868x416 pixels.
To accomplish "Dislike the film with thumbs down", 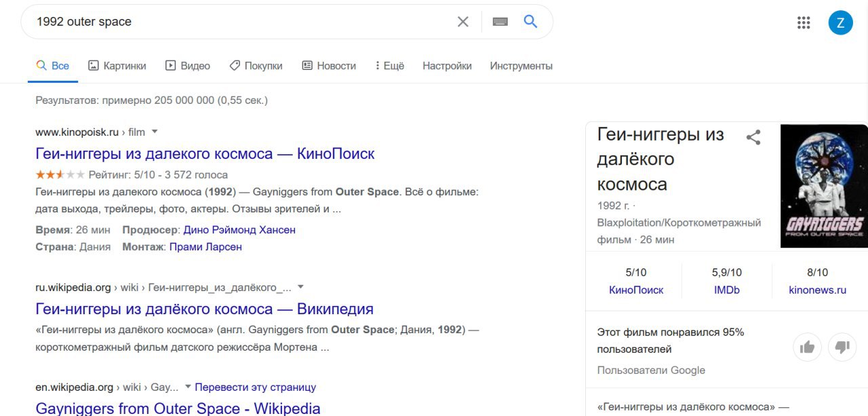I will click(x=842, y=347).
